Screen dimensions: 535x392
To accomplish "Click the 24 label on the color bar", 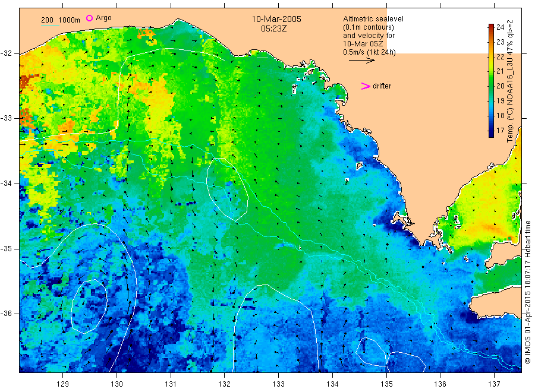I will pyautogui.click(x=500, y=27).
